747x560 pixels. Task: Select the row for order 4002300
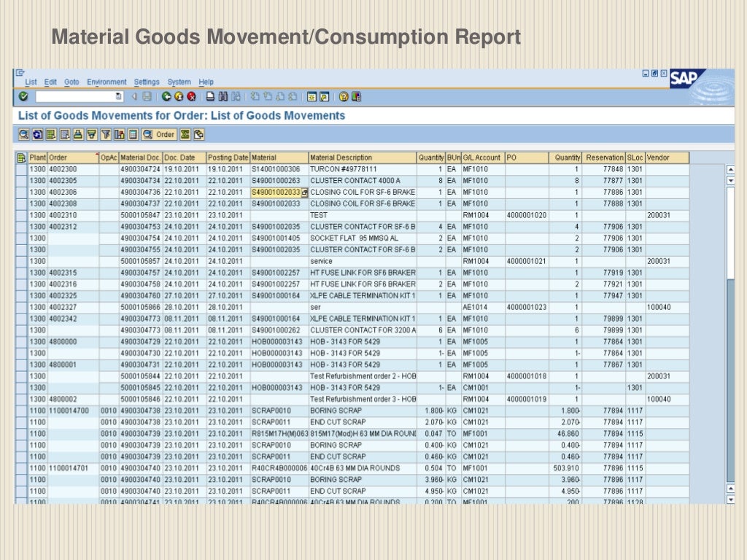21,169
